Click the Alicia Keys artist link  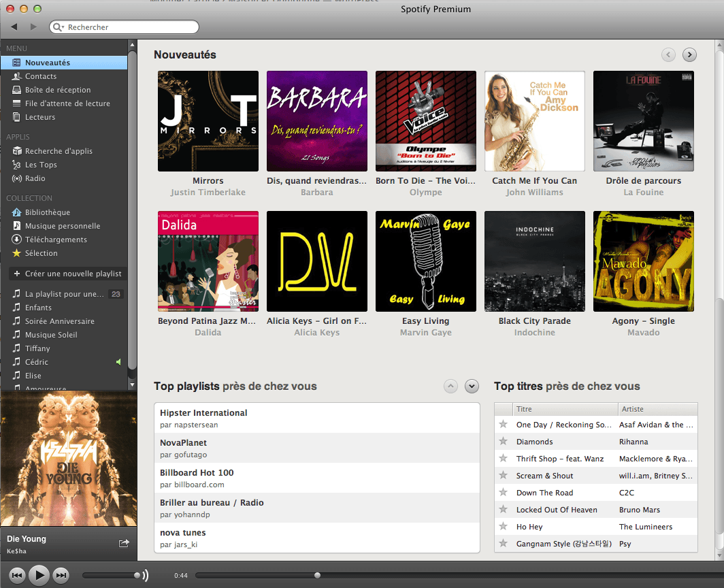(317, 333)
